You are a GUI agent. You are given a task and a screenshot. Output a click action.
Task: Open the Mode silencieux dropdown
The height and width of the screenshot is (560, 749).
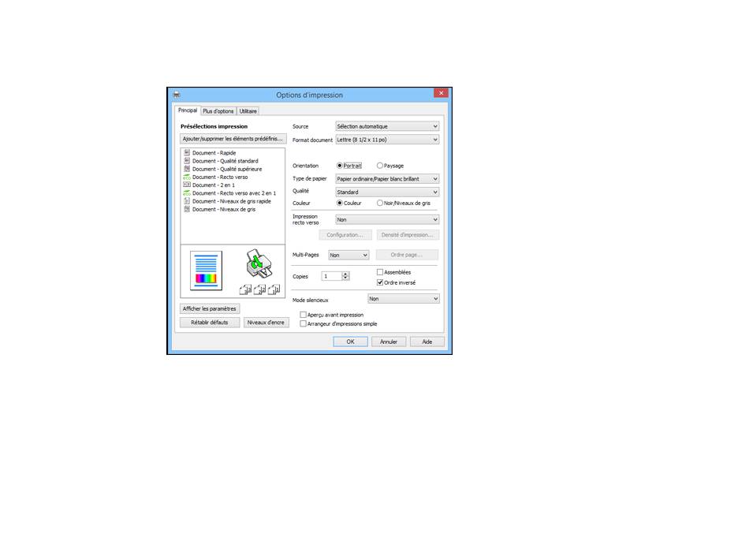point(404,299)
